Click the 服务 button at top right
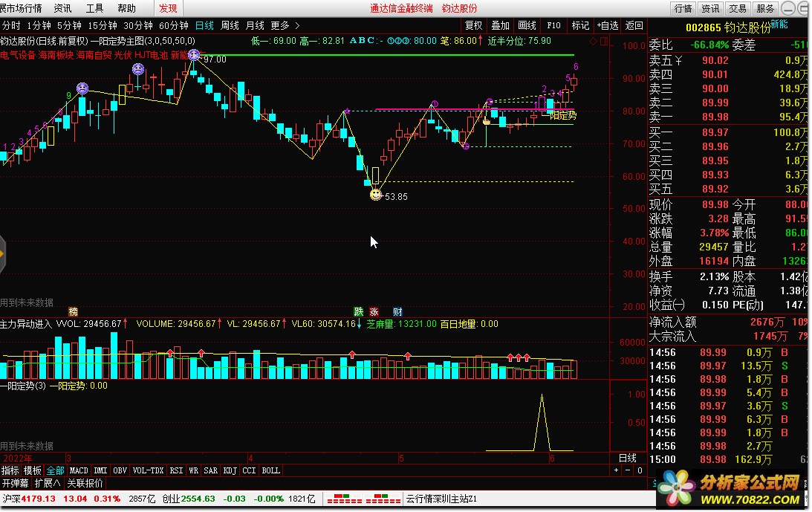Viewport: 812px width, 512px height. tap(765, 8)
